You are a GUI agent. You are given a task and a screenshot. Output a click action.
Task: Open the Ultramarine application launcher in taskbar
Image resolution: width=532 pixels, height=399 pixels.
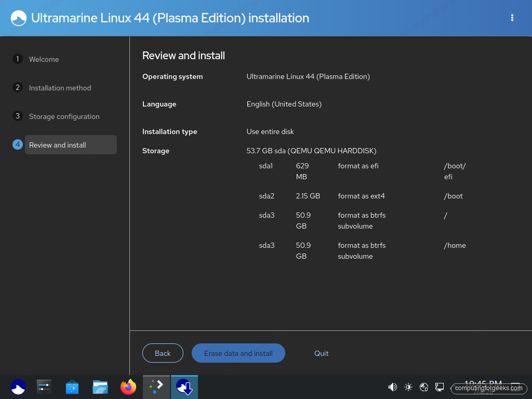(18, 387)
